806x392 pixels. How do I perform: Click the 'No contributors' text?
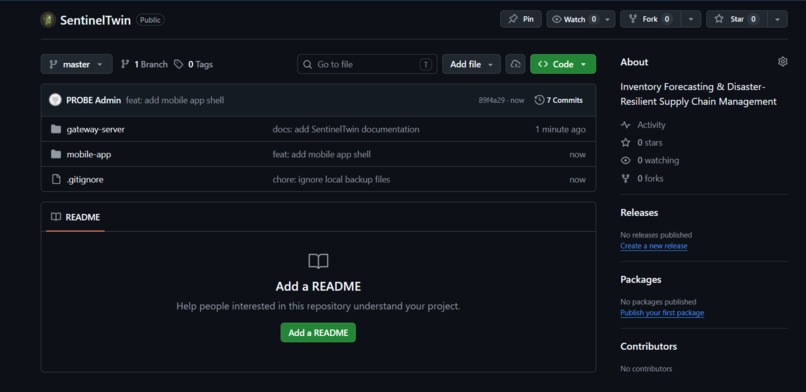646,369
